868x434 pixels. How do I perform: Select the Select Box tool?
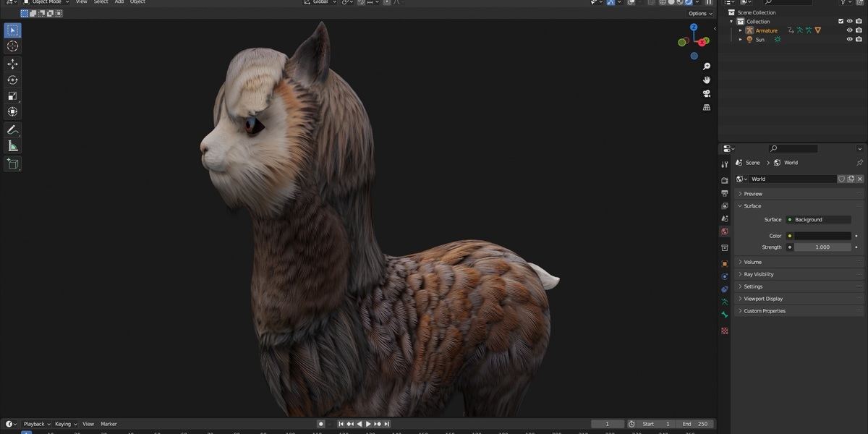12,30
